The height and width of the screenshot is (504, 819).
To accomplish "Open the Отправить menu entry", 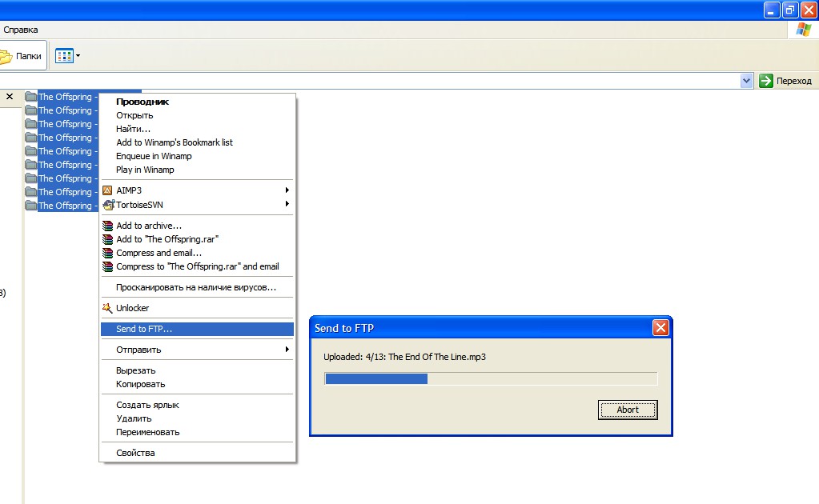I will [x=198, y=350].
